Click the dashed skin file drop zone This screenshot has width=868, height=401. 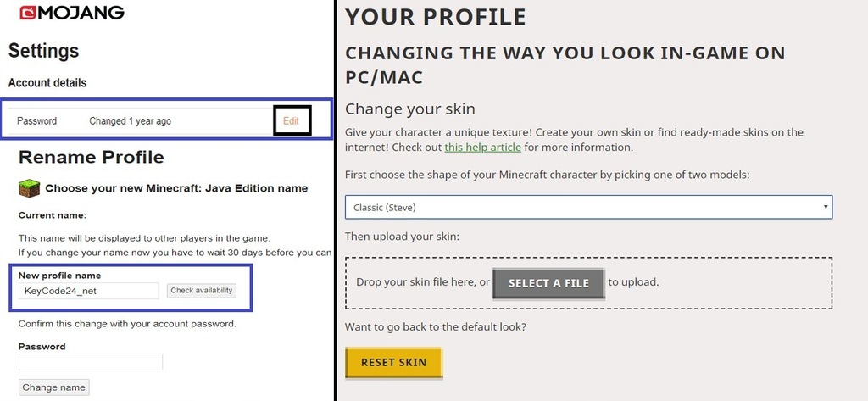tap(588, 283)
